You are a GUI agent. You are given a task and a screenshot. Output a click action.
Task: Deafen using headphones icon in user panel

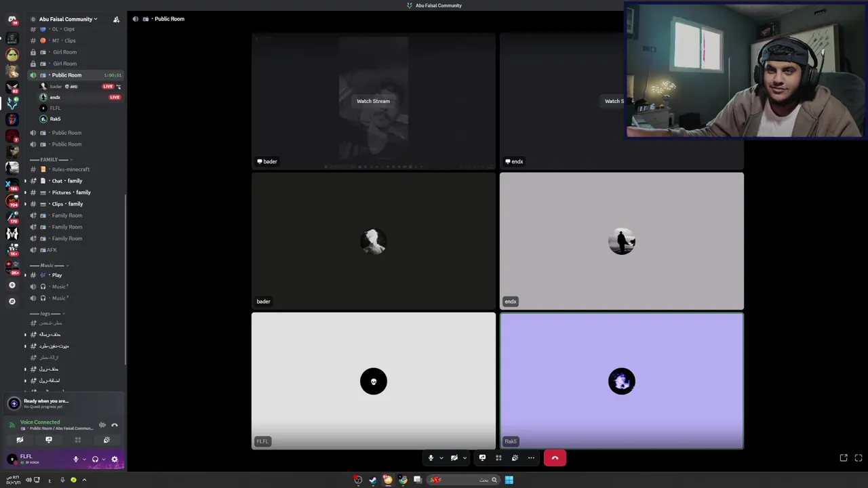(95, 459)
